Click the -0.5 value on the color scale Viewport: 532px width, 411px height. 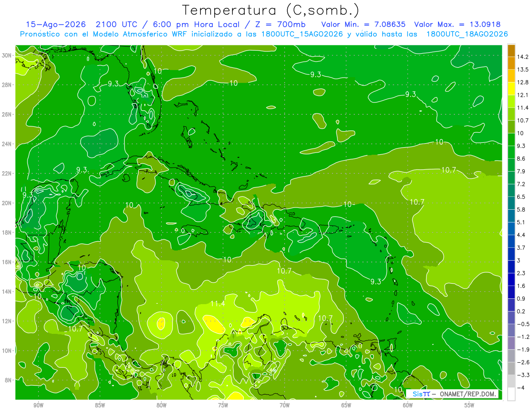[x=523, y=324]
